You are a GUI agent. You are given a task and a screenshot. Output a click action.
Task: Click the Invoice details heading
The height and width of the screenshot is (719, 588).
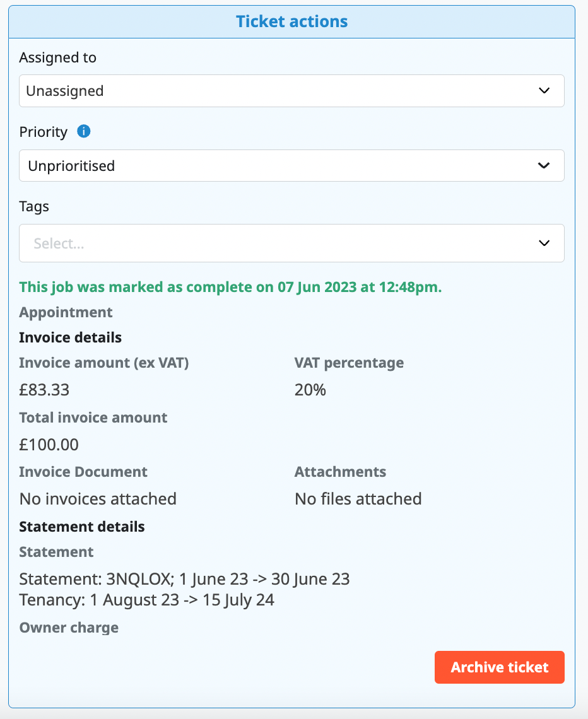tap(70, 337)
